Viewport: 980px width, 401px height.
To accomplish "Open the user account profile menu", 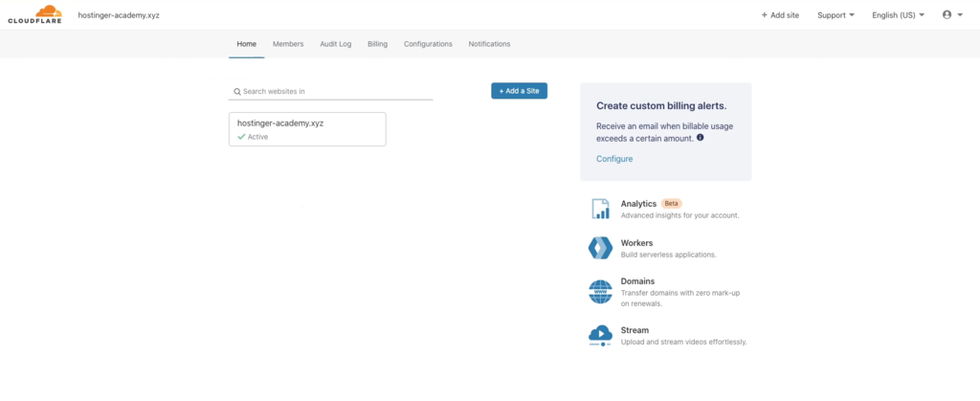I will [x=951, y=15].
